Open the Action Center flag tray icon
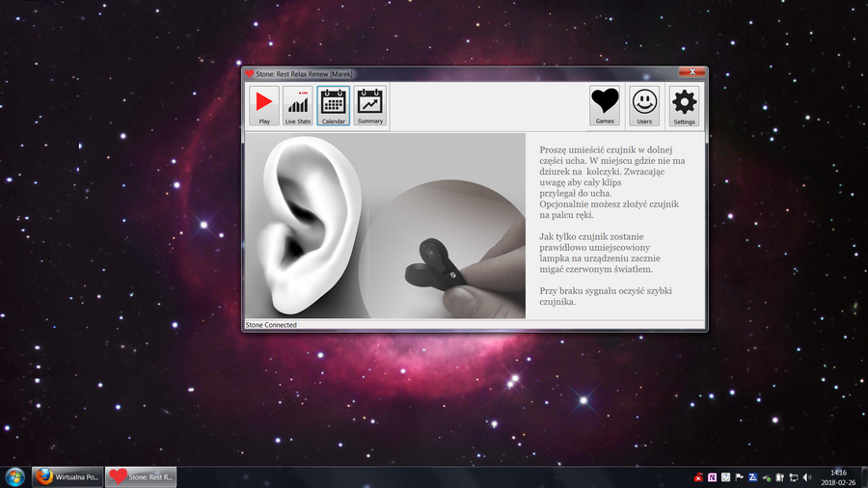The width and height of the screenshot is (868, 488). click(x=739, y=477)
